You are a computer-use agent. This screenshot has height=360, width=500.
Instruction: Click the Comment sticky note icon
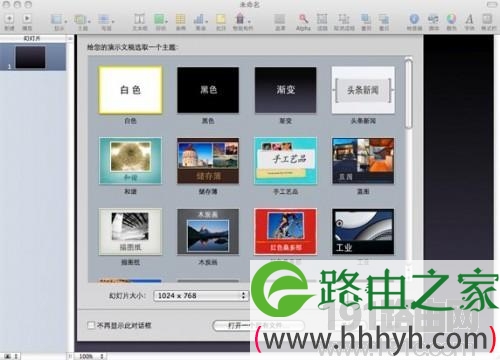click(220, 19)
